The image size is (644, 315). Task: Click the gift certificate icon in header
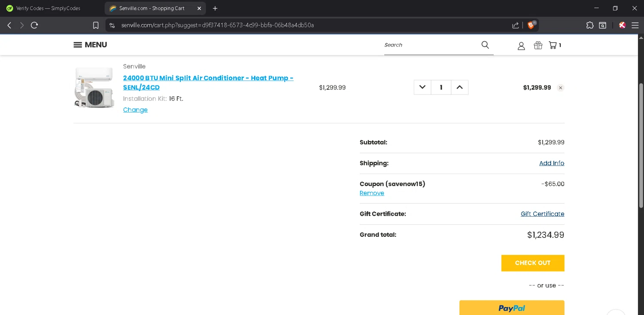coord(538,45)
